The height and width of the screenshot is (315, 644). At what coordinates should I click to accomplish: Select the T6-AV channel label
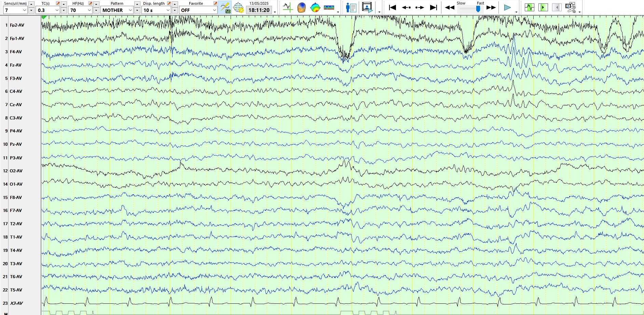pos(16,277)
